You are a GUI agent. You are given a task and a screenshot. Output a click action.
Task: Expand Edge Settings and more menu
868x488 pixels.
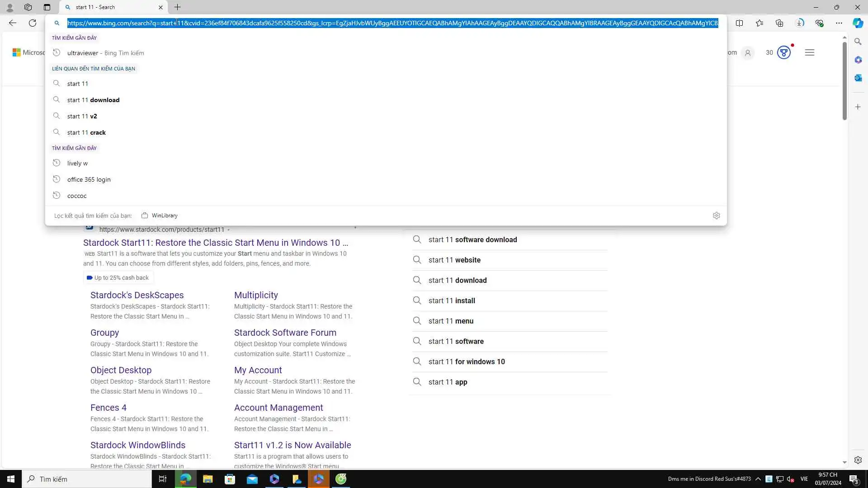click(x=839, y=23)
